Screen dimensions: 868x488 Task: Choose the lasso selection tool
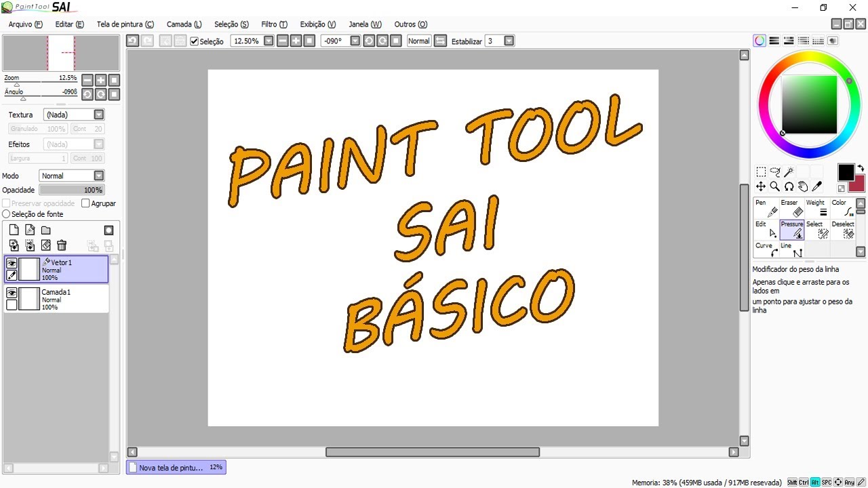click(775, 172)
